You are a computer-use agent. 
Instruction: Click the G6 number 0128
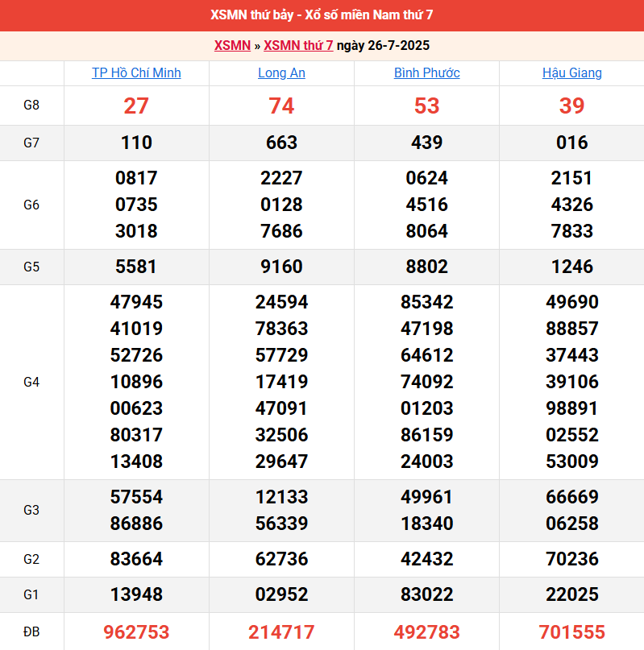(x=282, y=205)
